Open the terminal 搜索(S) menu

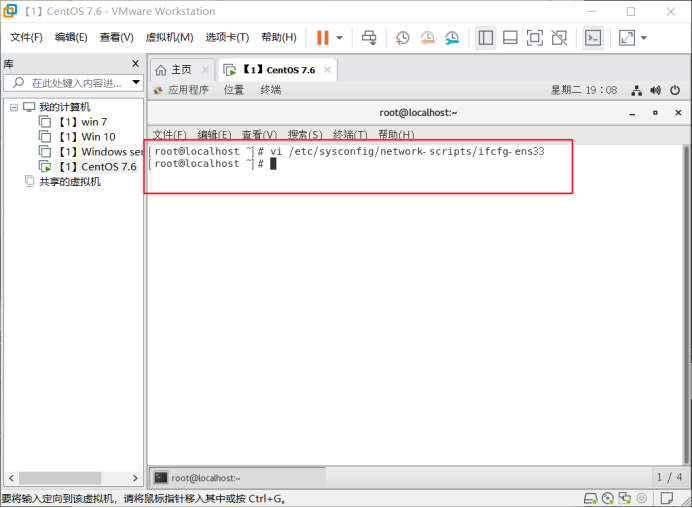pyautogui.click(x=305, y=134)
